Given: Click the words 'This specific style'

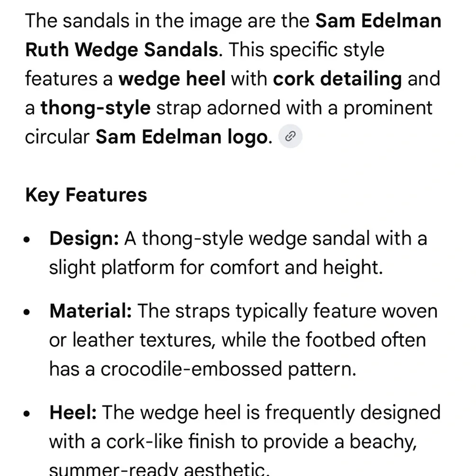Looking at the screenshot, I should (x=307, y=50).
